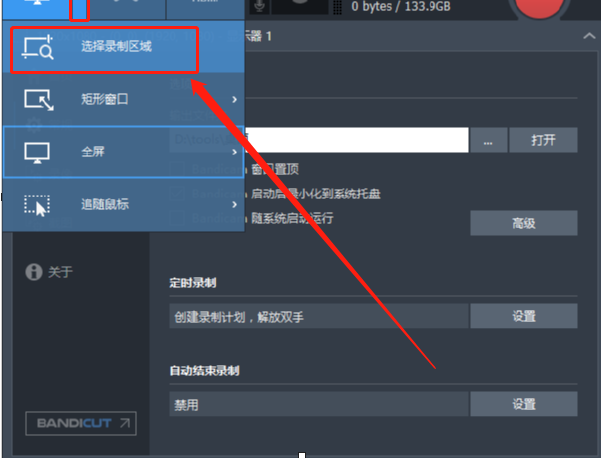602x460 pixels.
Task: Click the select-recording-area magnifier icon
Action: pyautogui.click(x=38, y=48)
